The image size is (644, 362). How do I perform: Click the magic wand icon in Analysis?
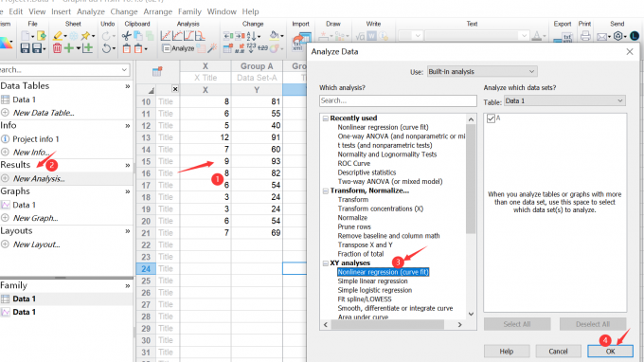pyautogui.click(x=212, y=48)
